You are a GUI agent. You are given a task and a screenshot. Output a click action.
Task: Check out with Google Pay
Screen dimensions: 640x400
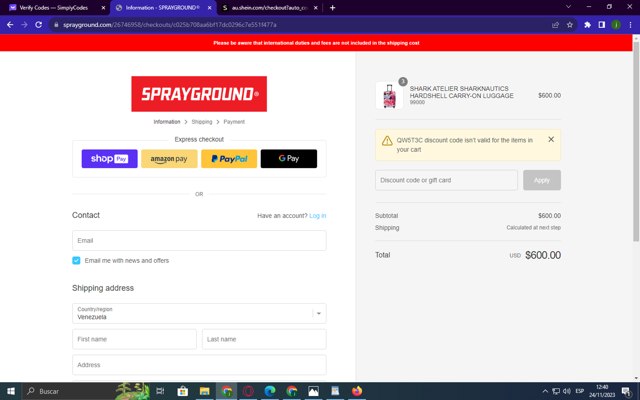[289, 159]
